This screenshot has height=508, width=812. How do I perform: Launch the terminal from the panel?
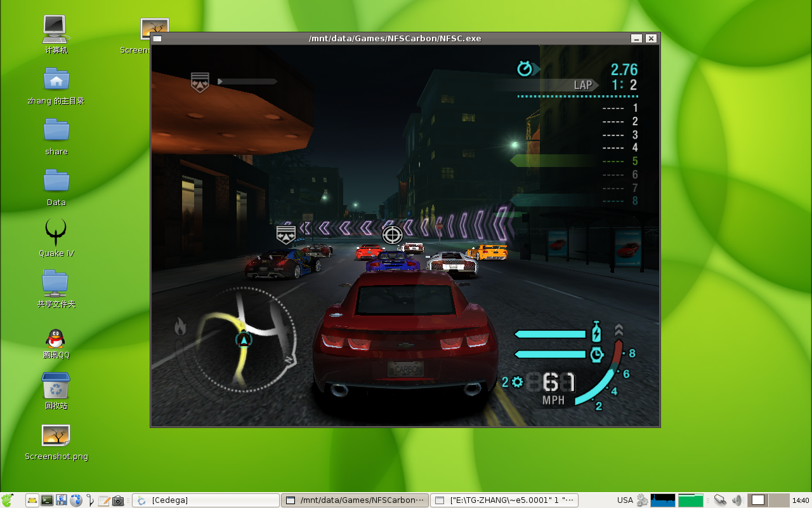coord(47,500)
